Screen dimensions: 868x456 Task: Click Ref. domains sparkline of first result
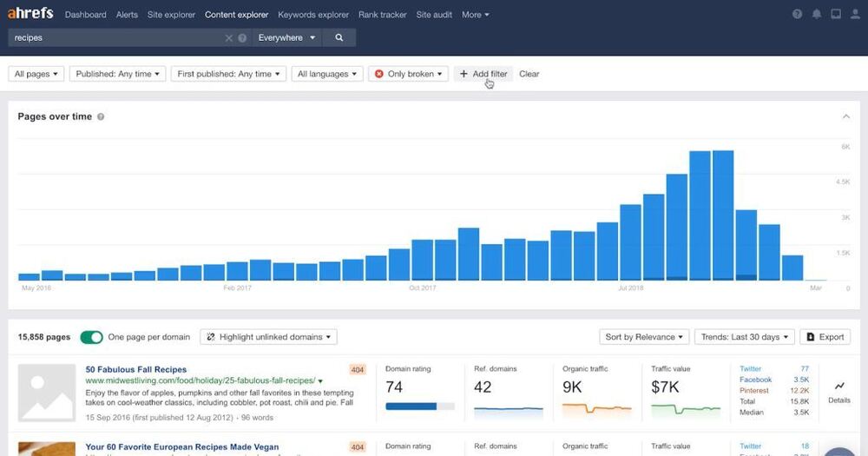point(508,411)
